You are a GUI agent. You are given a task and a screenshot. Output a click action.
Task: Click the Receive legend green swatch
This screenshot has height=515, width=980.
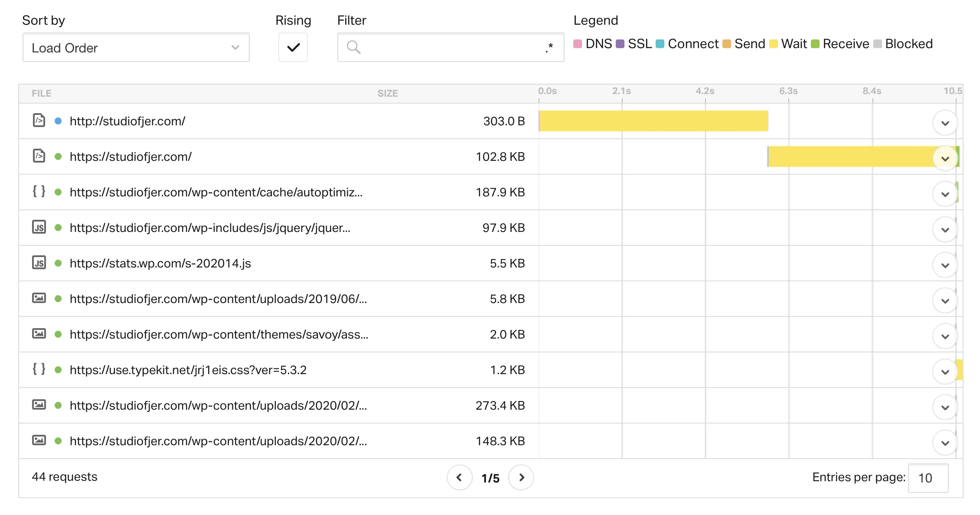click(815, 44)
